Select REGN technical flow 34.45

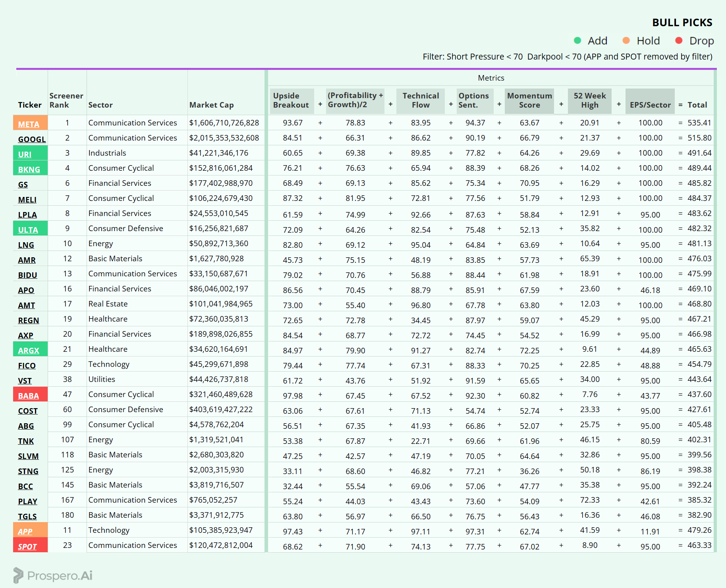point(421,320)
